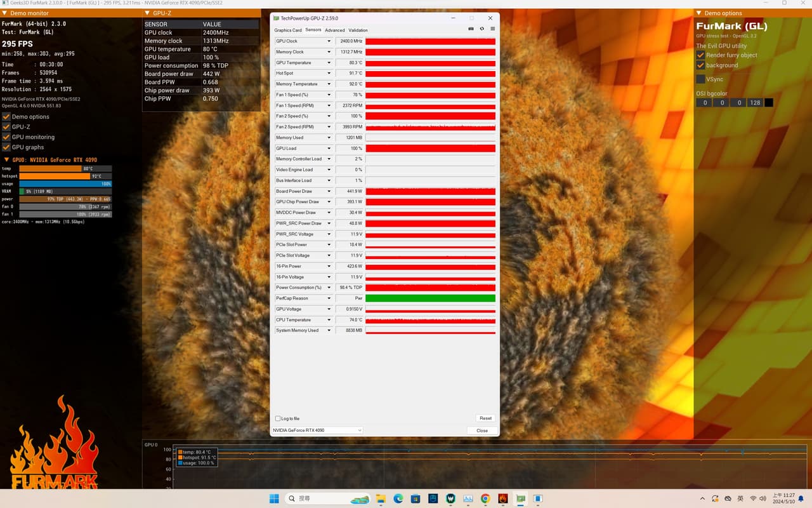This screenshot has width=812, height=508.
Task: Enable the VSync checkbox
Action: 700,79
